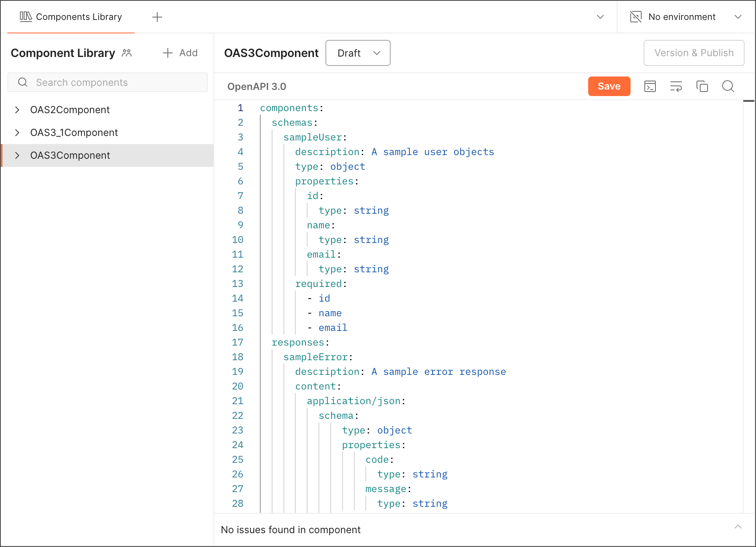Image resolution: width=756 pixels, height=547 pixels.
Task: Open the No environment dropdown
Action: [738, 17]
